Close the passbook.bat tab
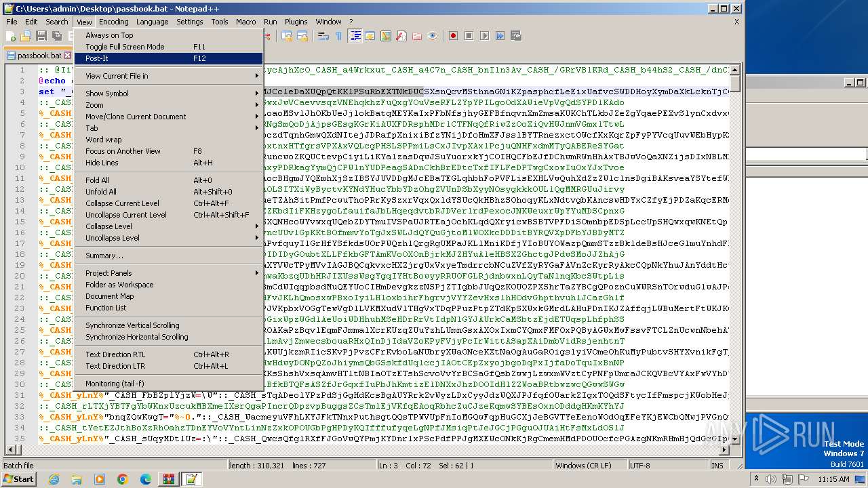Screen dimensions: 868x488 (x=67, y=56)
